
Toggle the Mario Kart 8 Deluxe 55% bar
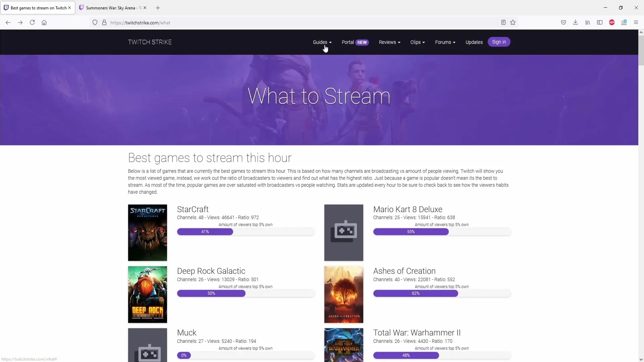point(411,231)
